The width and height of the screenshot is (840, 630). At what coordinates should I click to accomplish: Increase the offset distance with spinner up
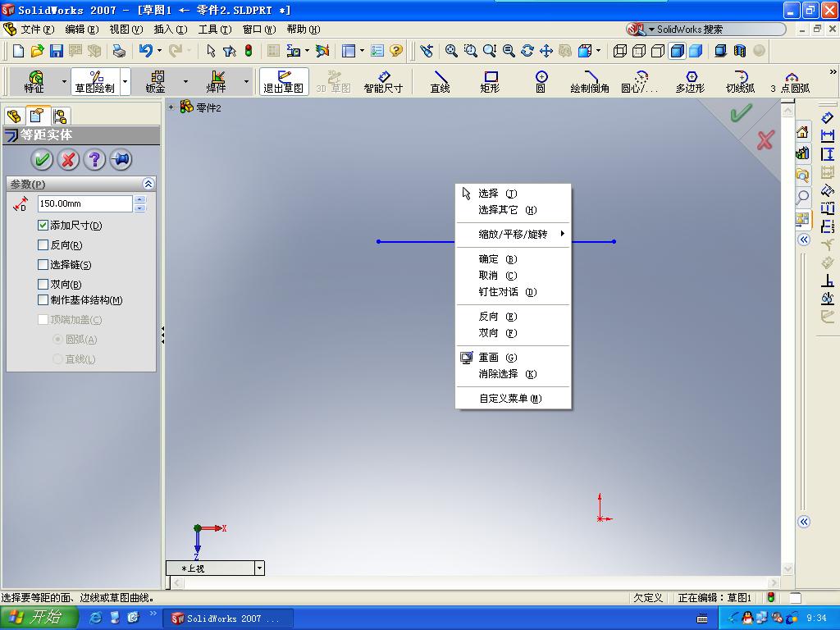[139, 200]
